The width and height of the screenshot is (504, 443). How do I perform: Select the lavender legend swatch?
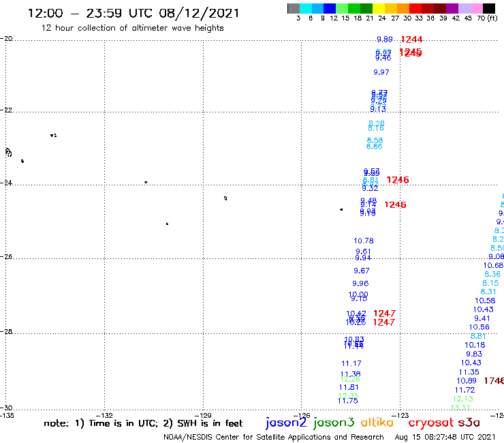pyautogui.click(x=464, y=8)
